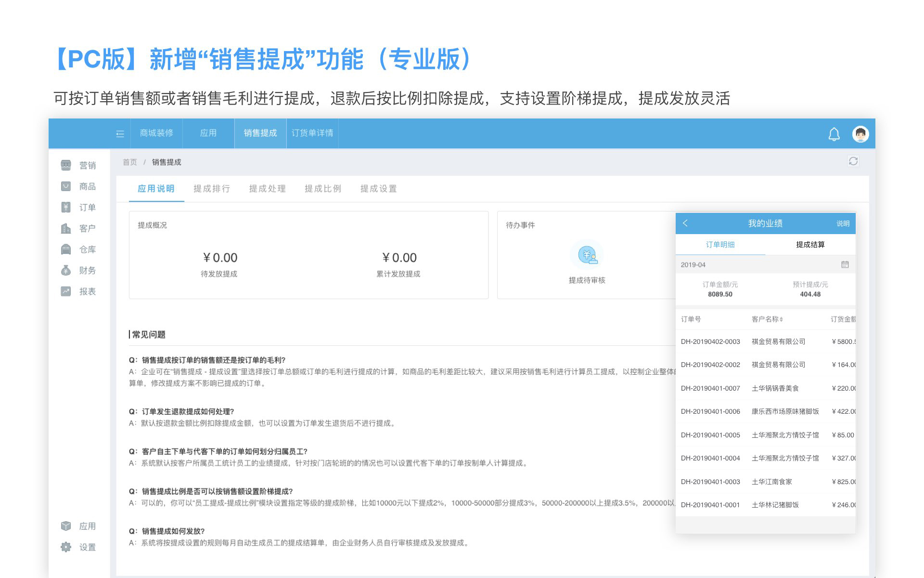This screenshot has height=578, width=924.
Task: Open order row DH-20190402-0003
Action: pyautogui.click(x=710, y=342)
